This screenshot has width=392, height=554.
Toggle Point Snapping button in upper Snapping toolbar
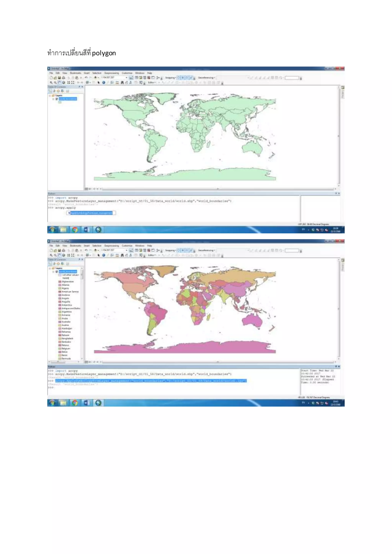tap(179, 78)
